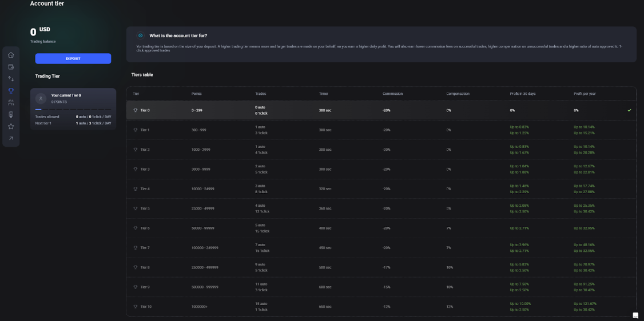Screen dimensions: 644x321
Task: Open the Home page in sidebar
Action: [11, 55]
